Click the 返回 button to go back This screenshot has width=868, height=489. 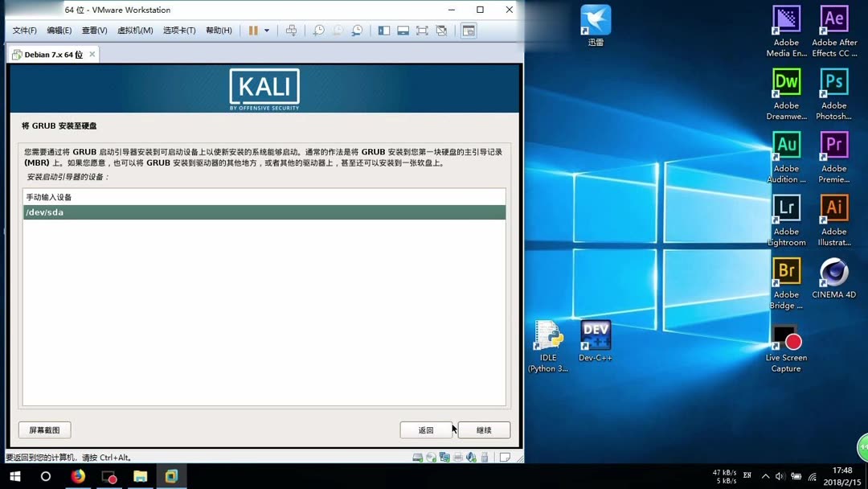(427, 429)
